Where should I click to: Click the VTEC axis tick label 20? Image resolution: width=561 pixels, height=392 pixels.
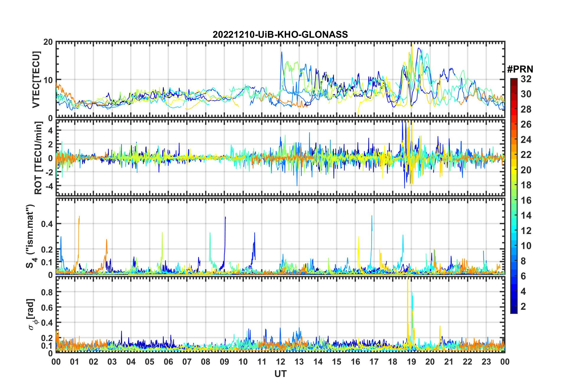coord(48,42)
